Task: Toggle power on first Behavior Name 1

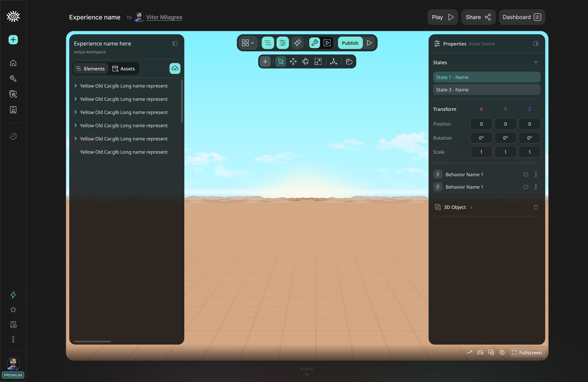Action: 526,174
